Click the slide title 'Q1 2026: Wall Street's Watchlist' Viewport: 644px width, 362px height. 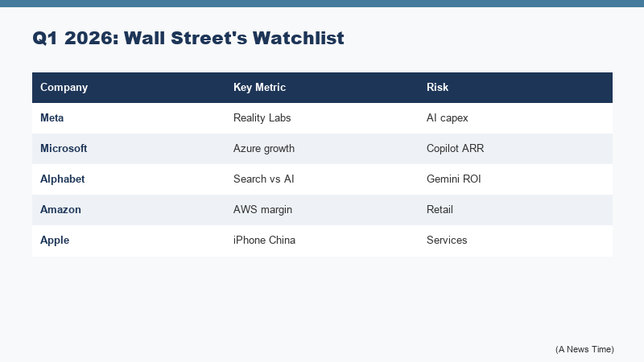coord(188,38)
